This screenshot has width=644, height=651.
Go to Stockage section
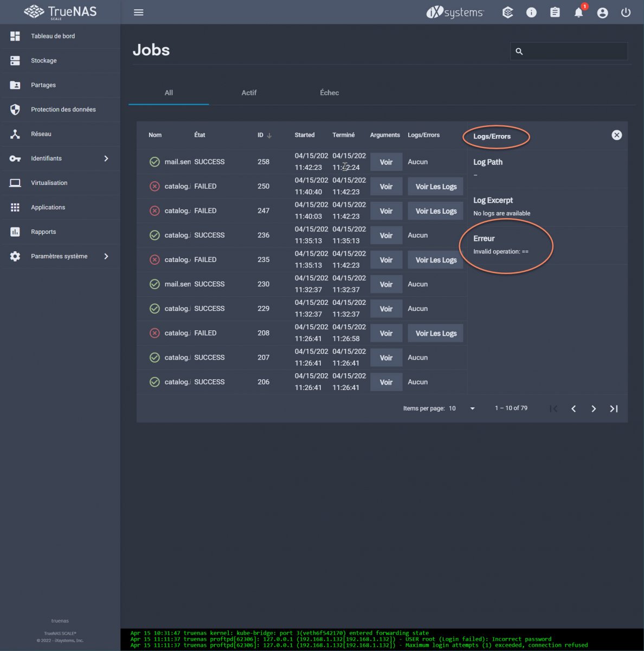point(60,61)
